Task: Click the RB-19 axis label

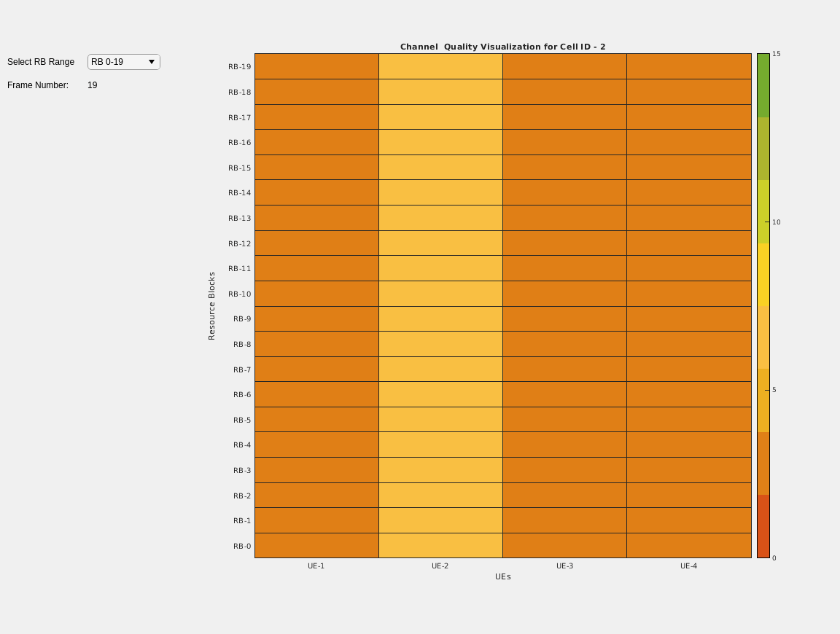Action: (239, 67)
